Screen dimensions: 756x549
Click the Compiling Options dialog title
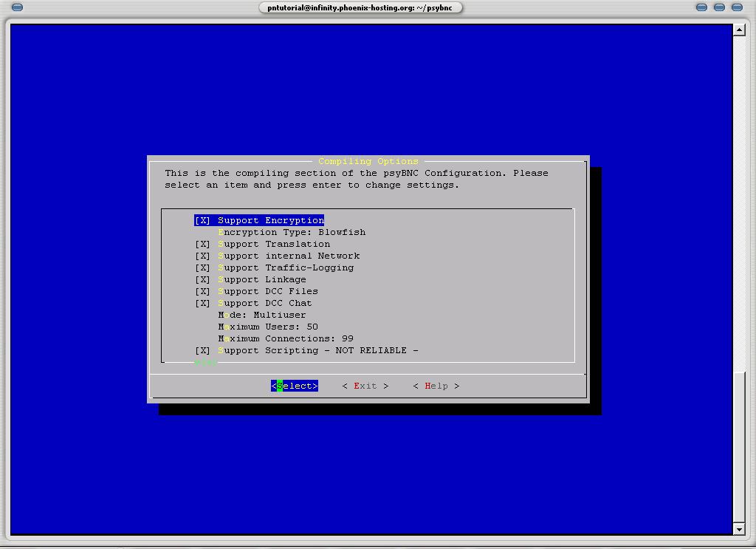click(368, 161)
